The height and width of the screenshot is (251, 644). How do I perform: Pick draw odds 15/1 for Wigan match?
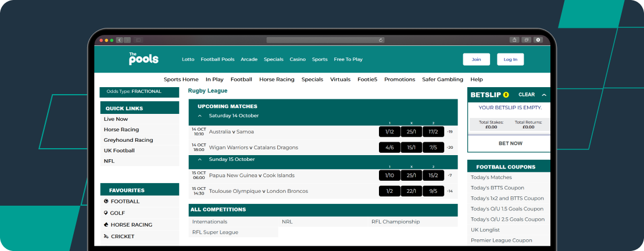pos(411,148)
